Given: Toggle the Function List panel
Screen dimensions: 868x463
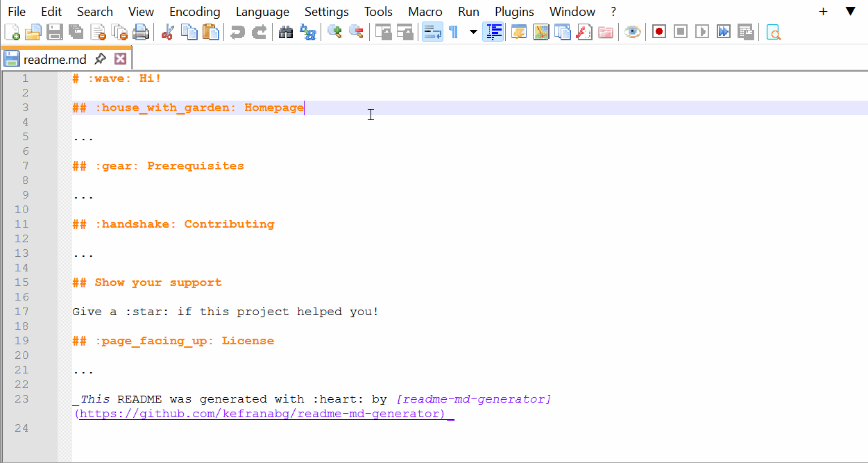Looking at the screenshot, I should (x=584, y=31).
